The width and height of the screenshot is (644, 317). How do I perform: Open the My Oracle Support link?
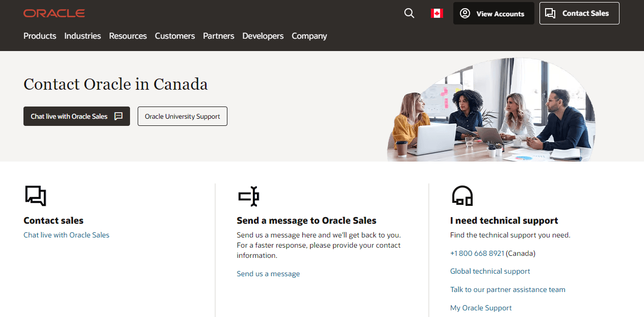481,308
